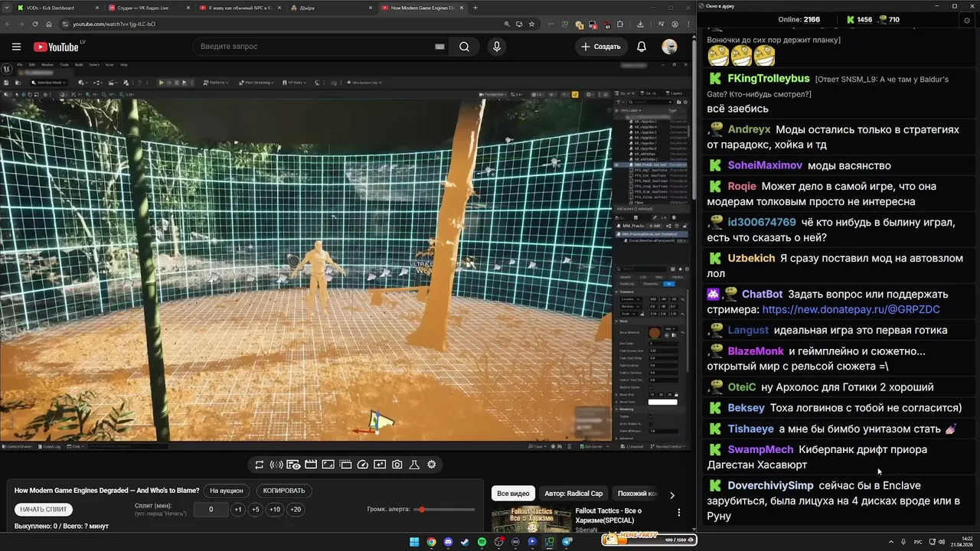
Task: Click the flask icon in video toolbar
Action: pyautogui.click(x=414, y=465)
